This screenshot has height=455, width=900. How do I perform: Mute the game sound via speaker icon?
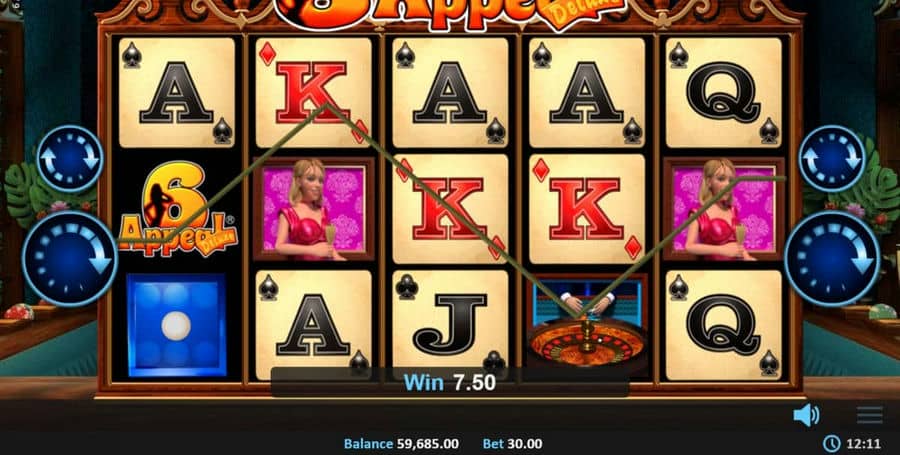point(806,415)
